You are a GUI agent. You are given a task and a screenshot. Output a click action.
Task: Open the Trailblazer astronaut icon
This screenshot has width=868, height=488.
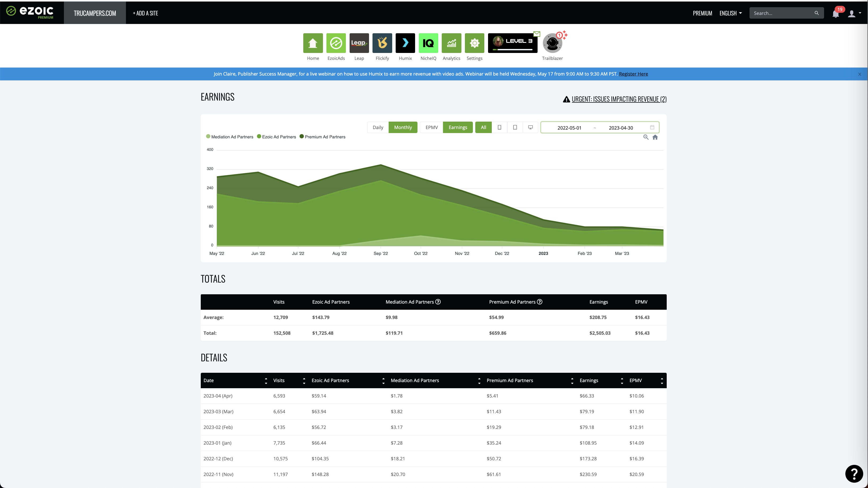552,43
